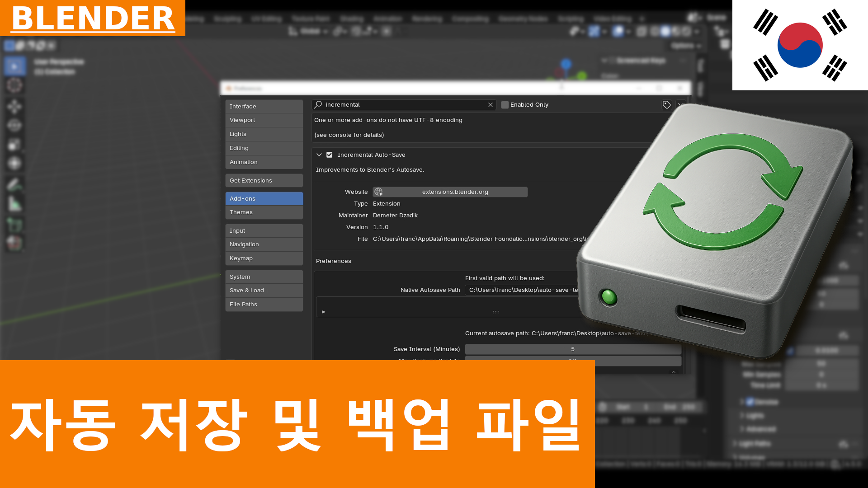Open the Save & Load section
This screenshot has width=868, height=488.
coord(264,291)
